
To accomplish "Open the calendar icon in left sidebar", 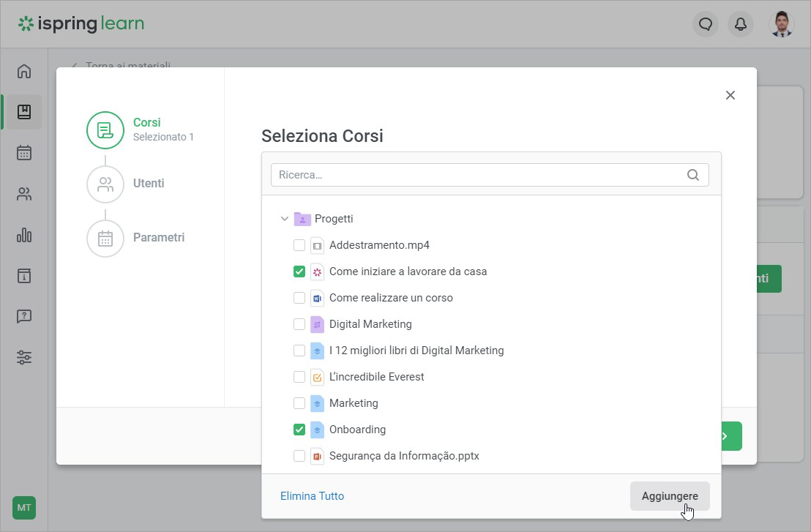I will point(24,153).
